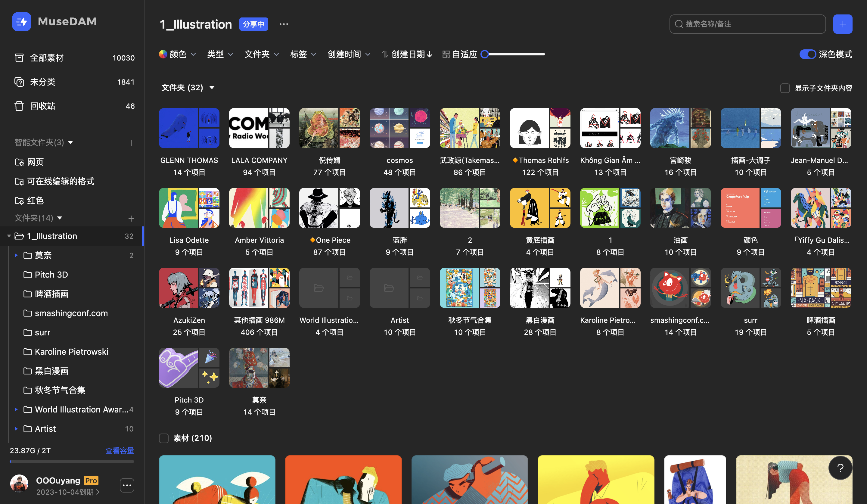Expand the Artist tree folder
This screenshot has width=867, height=504.
(16, 429)
